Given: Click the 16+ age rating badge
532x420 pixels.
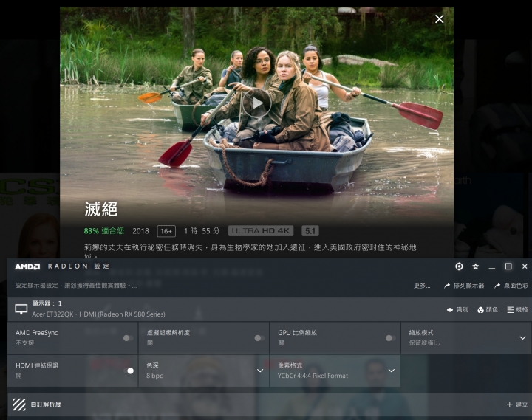Looking at the screenshot, I should (x=166, y=231).
